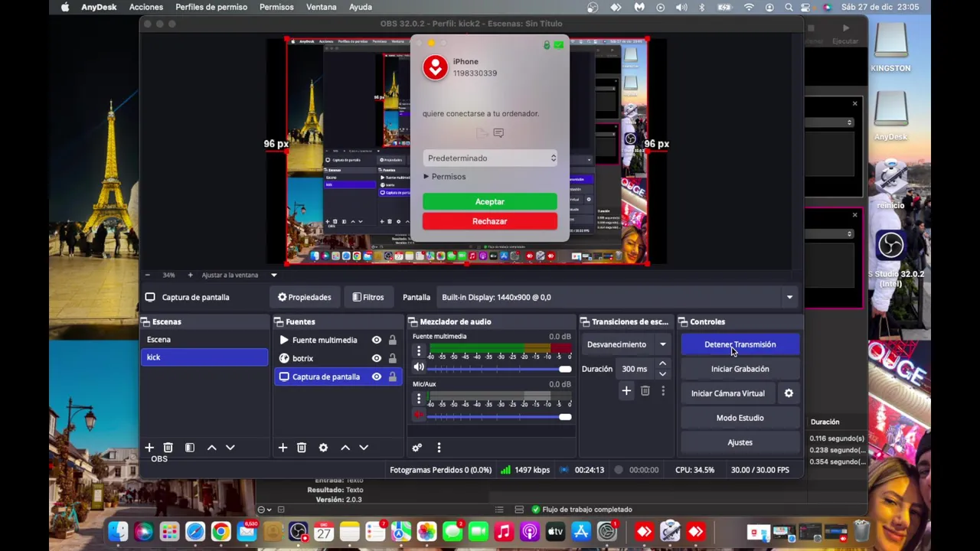This screenshot has height=551, width=980.
Task: Open Permisos menu in menu bar
Action: 276,7
